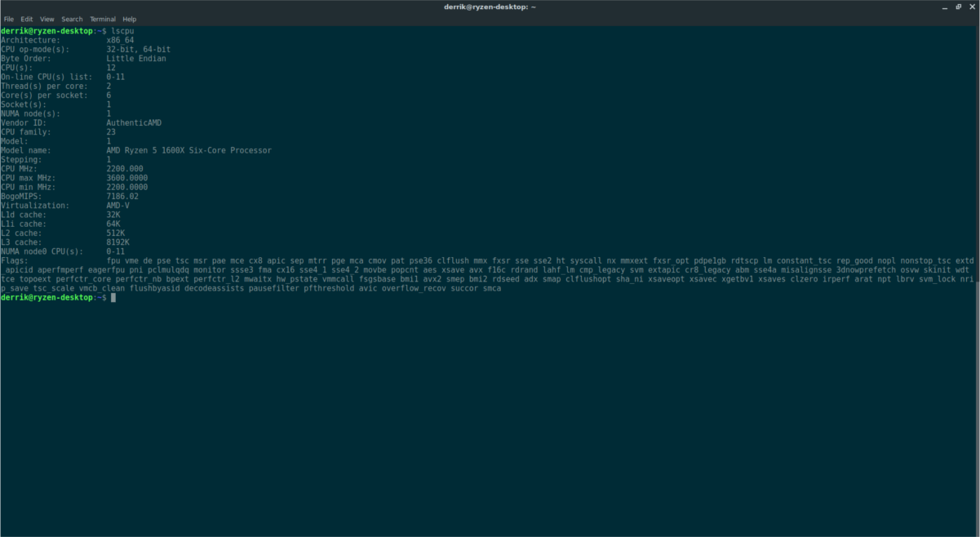The width and height of the screenshot is (980, 537).
Task: Click the Socket(s) label
Action: pyautogui.click(x=24, y=104)
